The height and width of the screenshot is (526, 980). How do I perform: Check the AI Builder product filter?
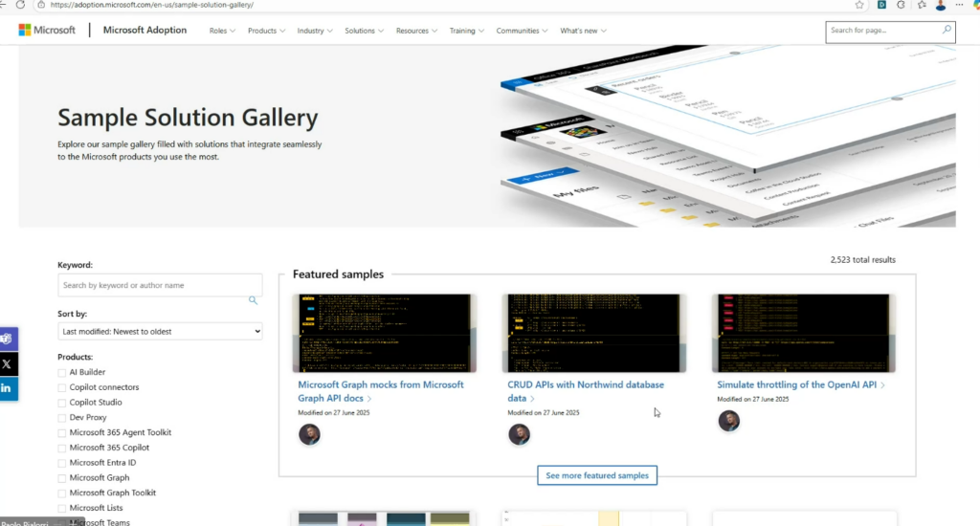62,373
